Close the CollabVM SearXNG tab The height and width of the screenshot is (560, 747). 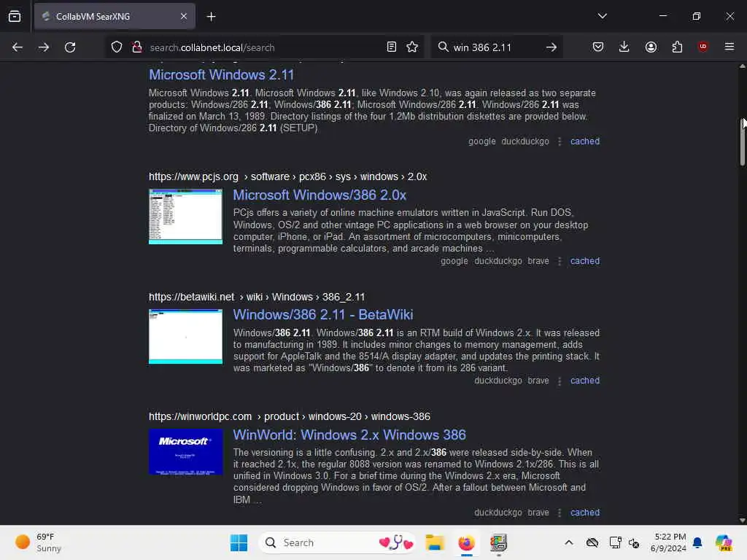point(184,16)
